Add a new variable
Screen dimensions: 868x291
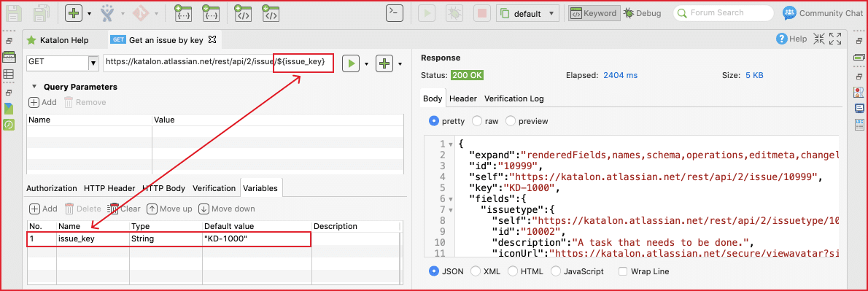pyautogui.click(x=42, y=209)
